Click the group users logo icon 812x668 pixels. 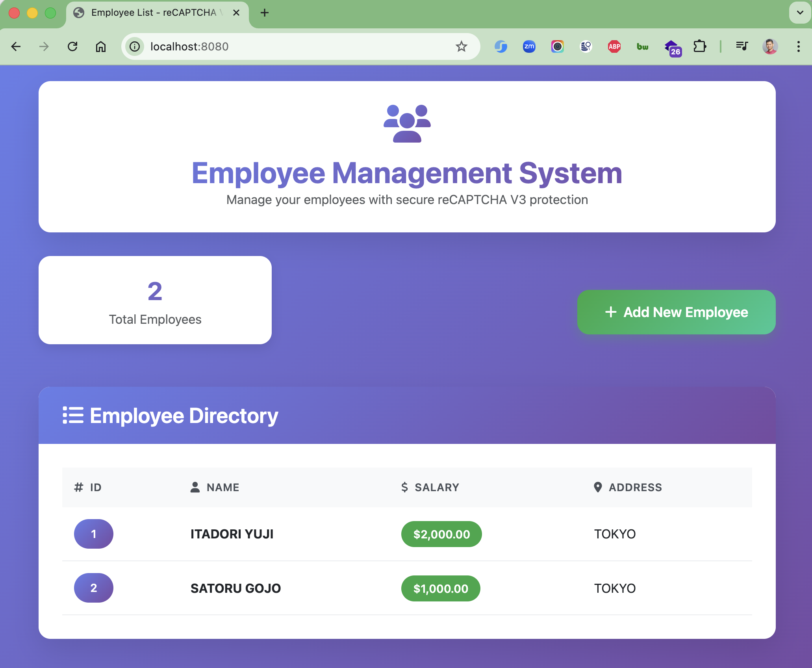point(407,123)
